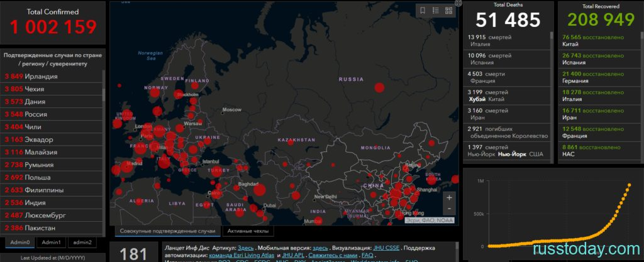Image resolution: width=644 pixels, height=262 pixels.
Task: Follow the команда Esri Living Atlas link
Action: click(242, 255)
